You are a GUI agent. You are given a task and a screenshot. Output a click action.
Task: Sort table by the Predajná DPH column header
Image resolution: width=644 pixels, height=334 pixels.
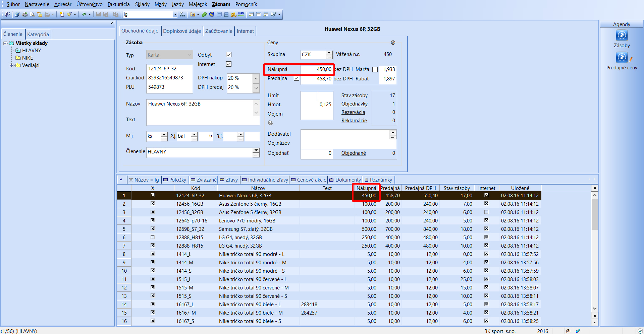[x=420, y=188]
